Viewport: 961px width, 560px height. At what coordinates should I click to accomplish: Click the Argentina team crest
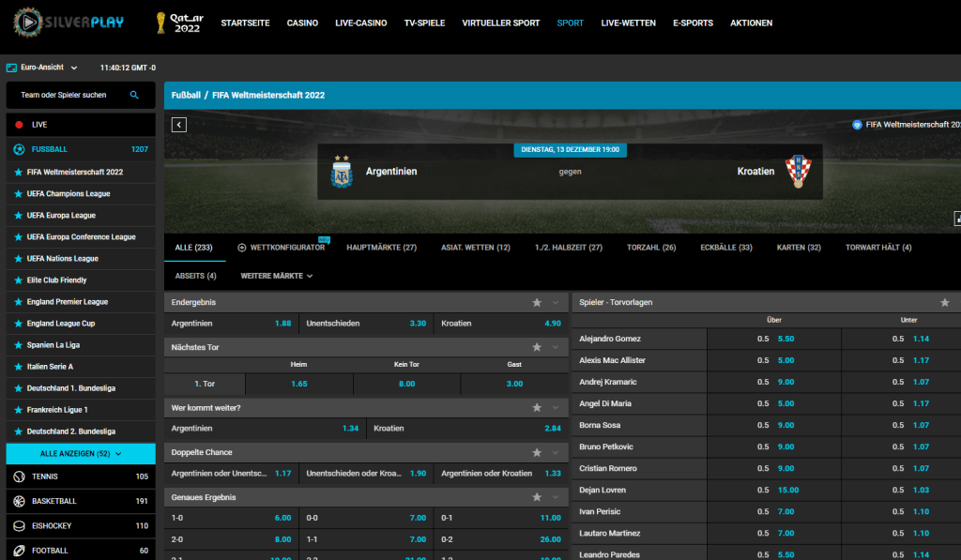pyautogui.click(x=342, y=172)
